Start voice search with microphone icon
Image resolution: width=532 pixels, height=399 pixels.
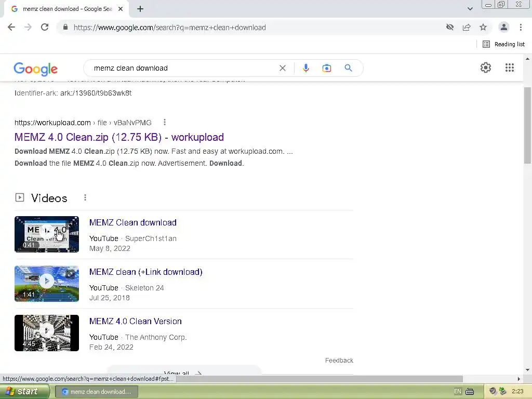pos(305,68)
